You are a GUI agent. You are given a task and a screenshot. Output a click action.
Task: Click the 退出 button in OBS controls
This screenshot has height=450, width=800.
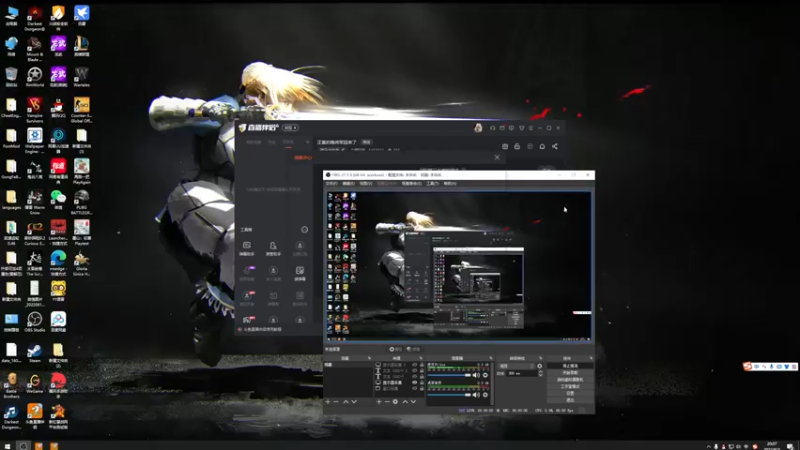coord(570,400)
